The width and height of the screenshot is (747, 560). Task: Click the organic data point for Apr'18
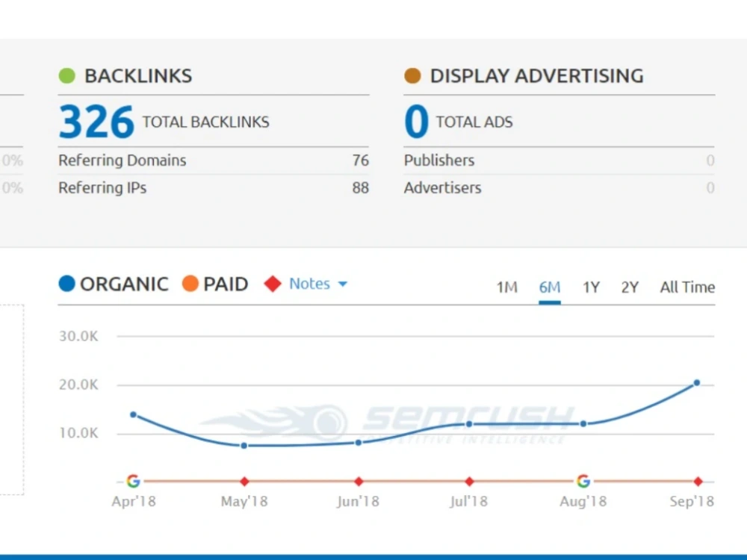(x=134, y=414)
